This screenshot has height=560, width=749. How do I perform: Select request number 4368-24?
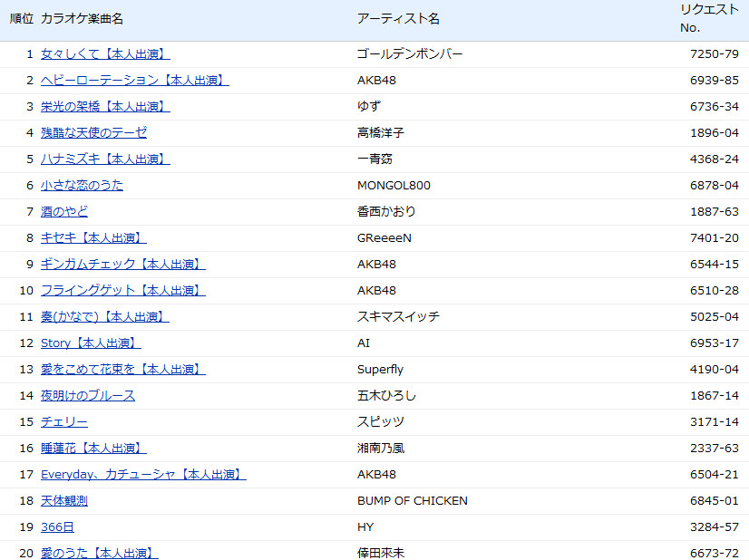tap(715, 159)
